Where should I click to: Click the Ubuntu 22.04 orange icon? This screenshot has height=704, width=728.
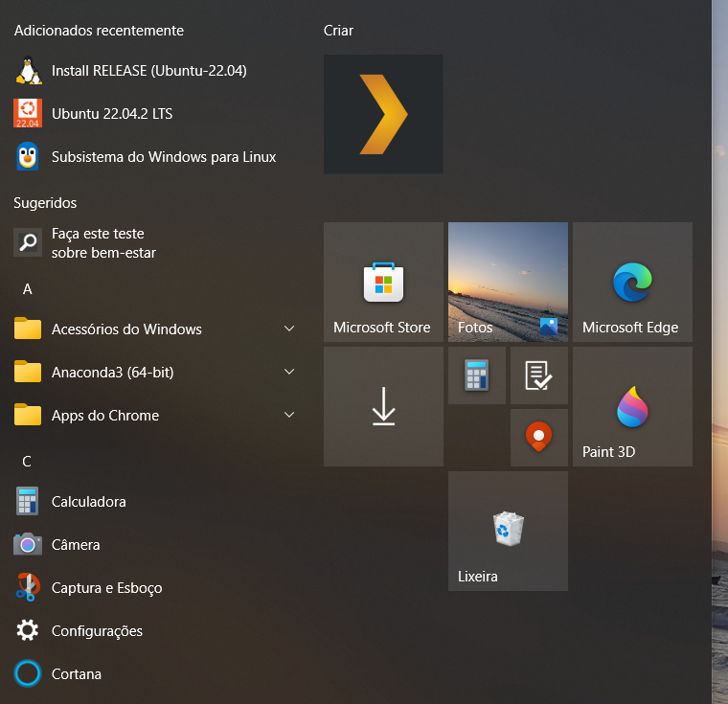click(x=28, y=113)
